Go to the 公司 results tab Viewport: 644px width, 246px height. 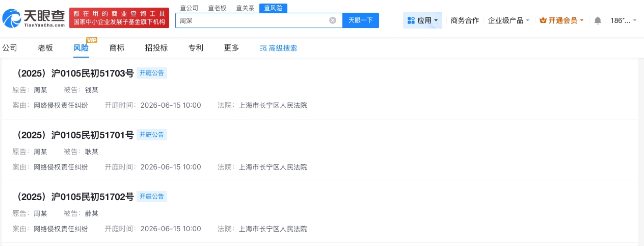(x=10, y=48)
